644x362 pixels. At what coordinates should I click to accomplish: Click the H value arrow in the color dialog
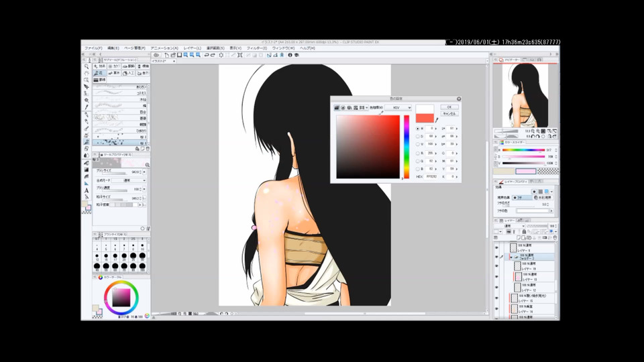[436, 129]
